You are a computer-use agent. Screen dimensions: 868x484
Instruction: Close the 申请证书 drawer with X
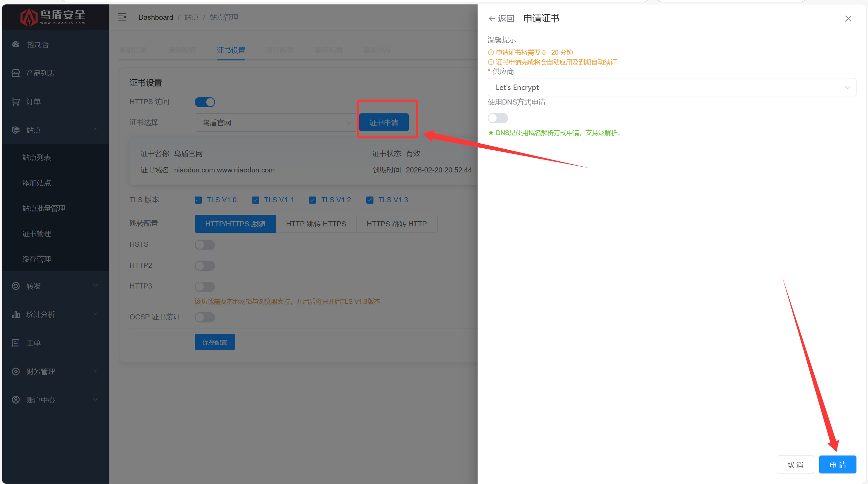[848, 19]
